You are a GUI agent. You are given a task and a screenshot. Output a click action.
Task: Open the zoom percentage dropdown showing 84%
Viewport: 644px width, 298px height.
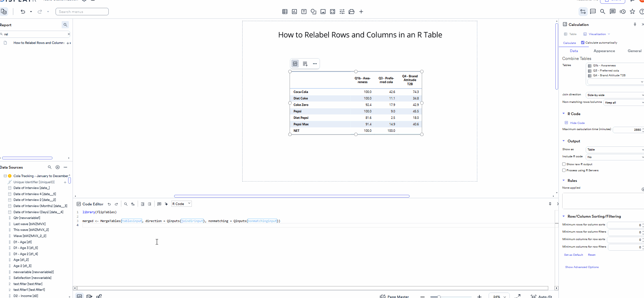(x=499, y=296)
